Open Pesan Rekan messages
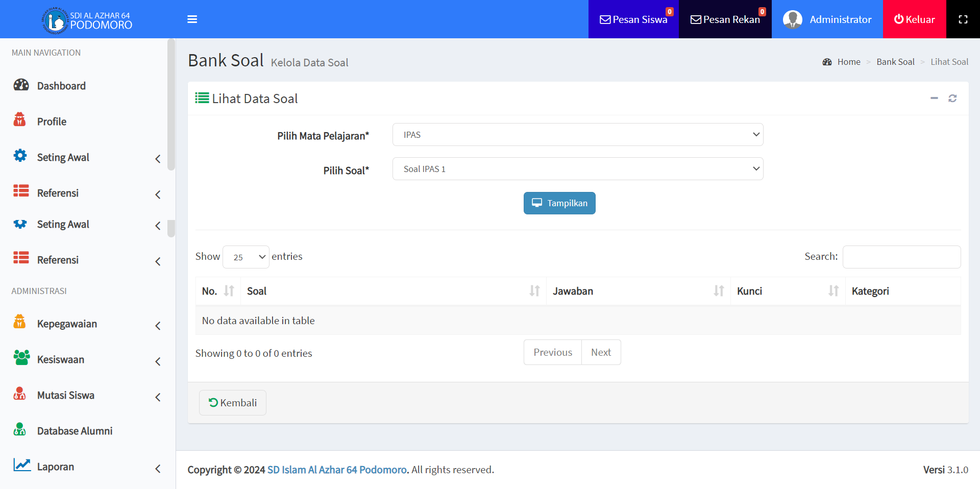The height and width of the screenshot is (489, 980). pos(725,19)
